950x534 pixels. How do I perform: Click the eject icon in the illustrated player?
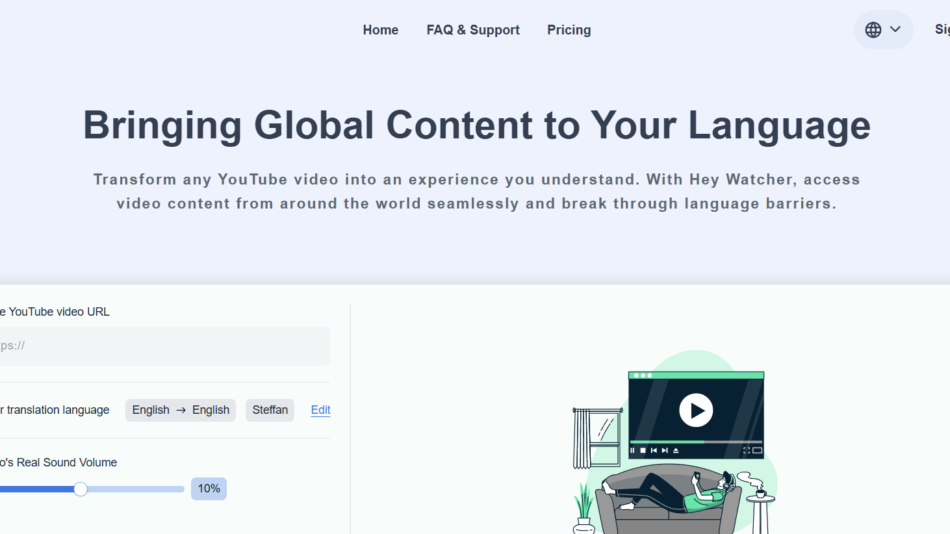click(675, 451)
